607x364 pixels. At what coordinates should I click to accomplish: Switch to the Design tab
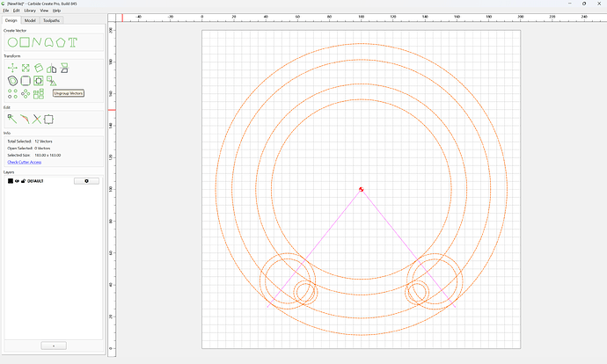click(11, 20)
